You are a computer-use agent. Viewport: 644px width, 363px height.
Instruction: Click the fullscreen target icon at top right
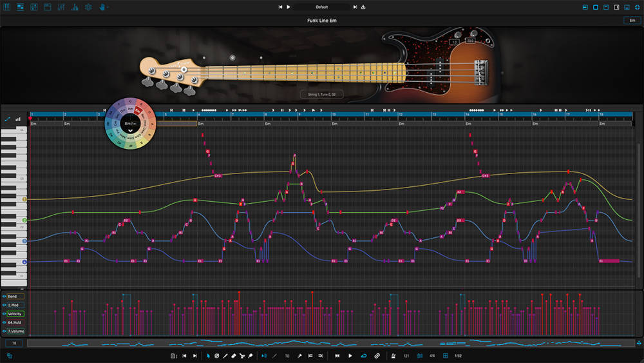pyautogui.click(x=638, y=7)
